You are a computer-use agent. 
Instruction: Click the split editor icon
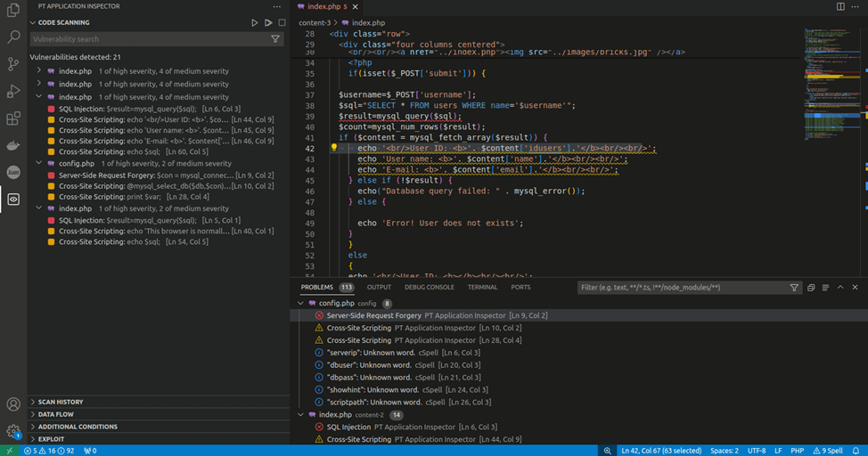pos(840,6)
